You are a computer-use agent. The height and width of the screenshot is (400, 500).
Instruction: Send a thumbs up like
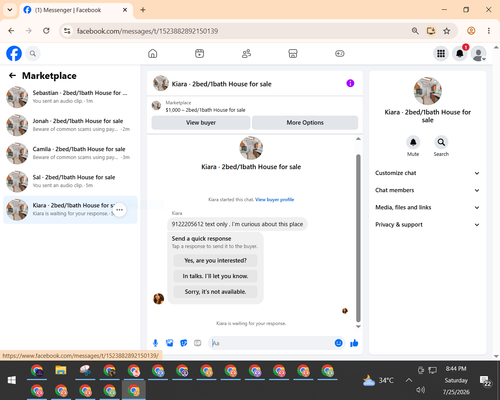pos(354,343)
